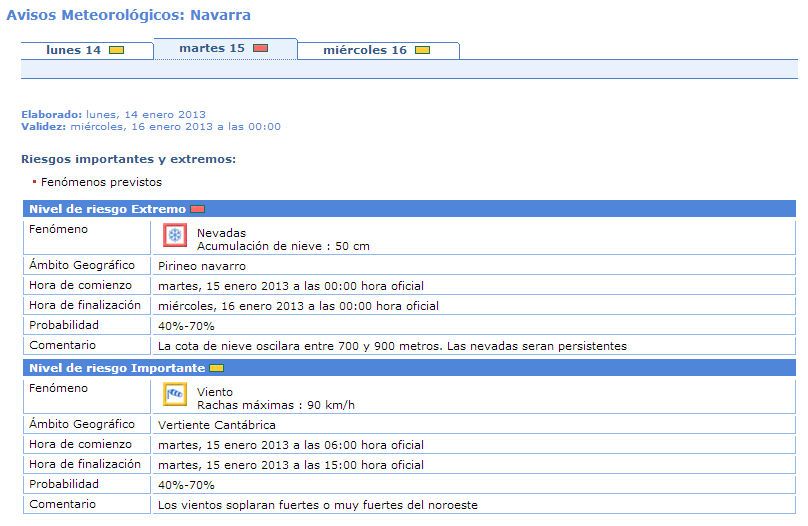
Task: Click yellow flag beside Nivel de riesgo Importante
Action: pos(216,368)
